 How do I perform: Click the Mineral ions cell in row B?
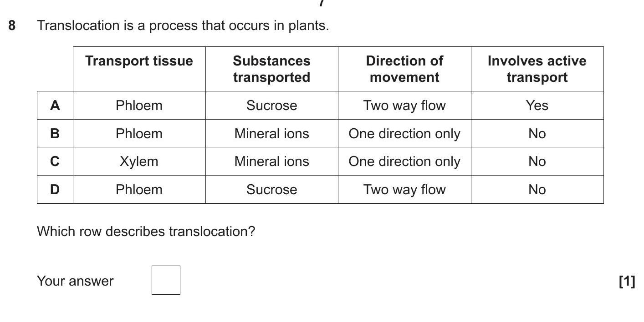(x=271, y=134)
